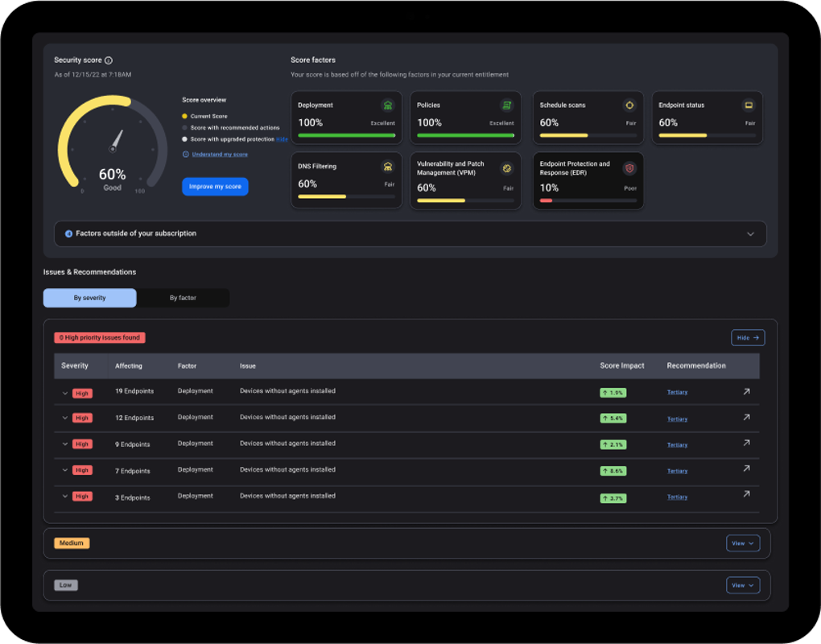Hide the upgraded protection score legend
The image size is (821, 644).
tap(282, 139)
